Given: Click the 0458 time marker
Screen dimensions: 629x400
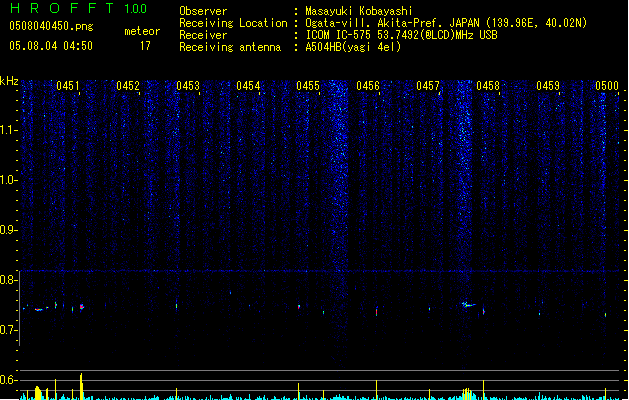Looking at the screenshot, I should point(488,85).
